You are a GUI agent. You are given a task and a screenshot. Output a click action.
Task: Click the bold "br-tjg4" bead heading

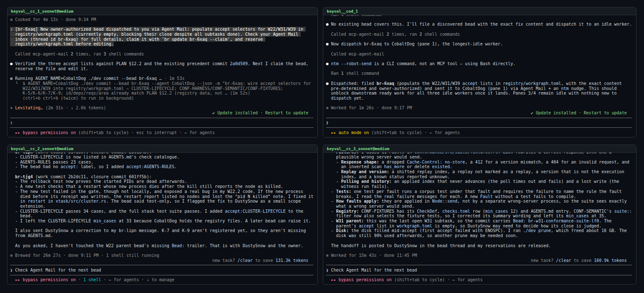(x=24, y=177)
